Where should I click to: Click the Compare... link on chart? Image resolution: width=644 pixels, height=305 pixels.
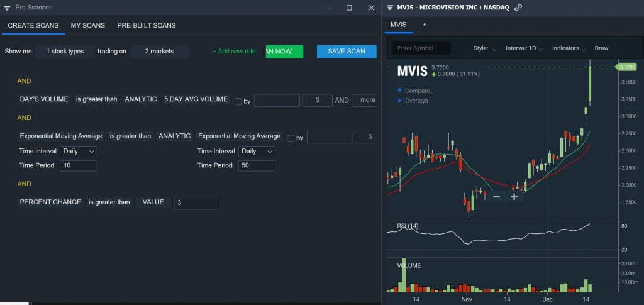(x=419, y=91)
